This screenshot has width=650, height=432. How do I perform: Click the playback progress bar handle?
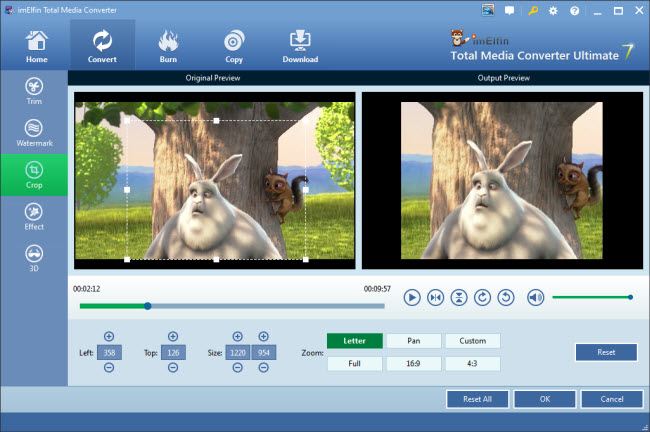[x=148, y=306]
